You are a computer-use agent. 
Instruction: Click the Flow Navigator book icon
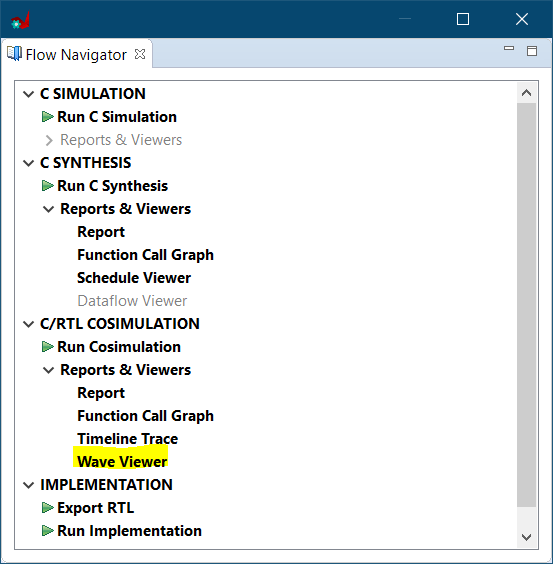(14, 54)
